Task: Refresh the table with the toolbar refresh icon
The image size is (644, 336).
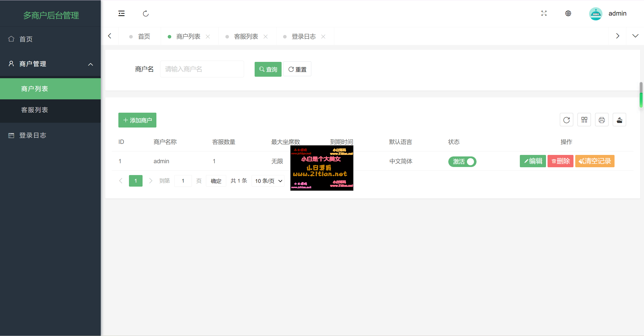Action: [566, 120]
